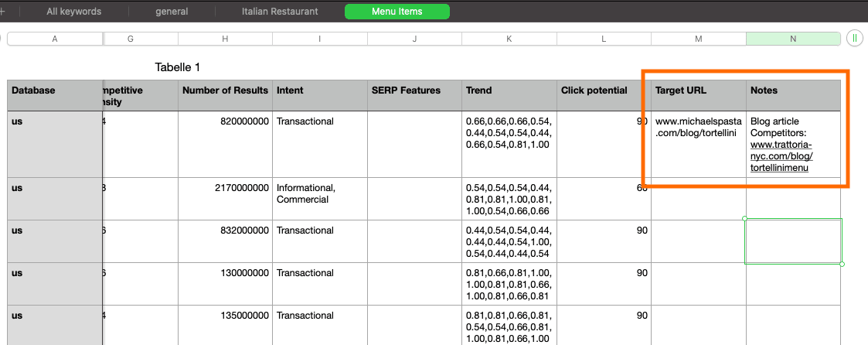Image resolution: width=868 pixels, height=345 pixels.
Task: Switch to the All keywords sheet tab
Action: click(73, 12)
